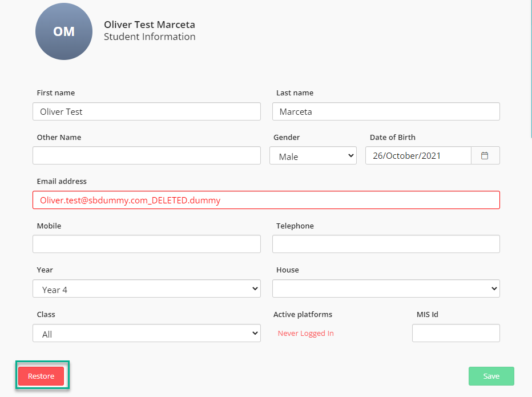This screenshot has width=532, height=397.
Task: Click into the Mobile field
Action: (147, 244)
